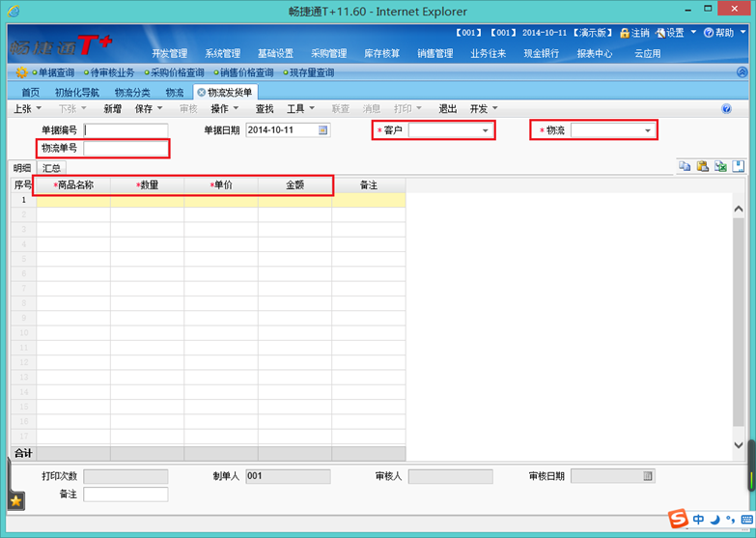Screen dimensions: 756x538
Task: Click the 审核日期 calendar icon
Action: 648,476
